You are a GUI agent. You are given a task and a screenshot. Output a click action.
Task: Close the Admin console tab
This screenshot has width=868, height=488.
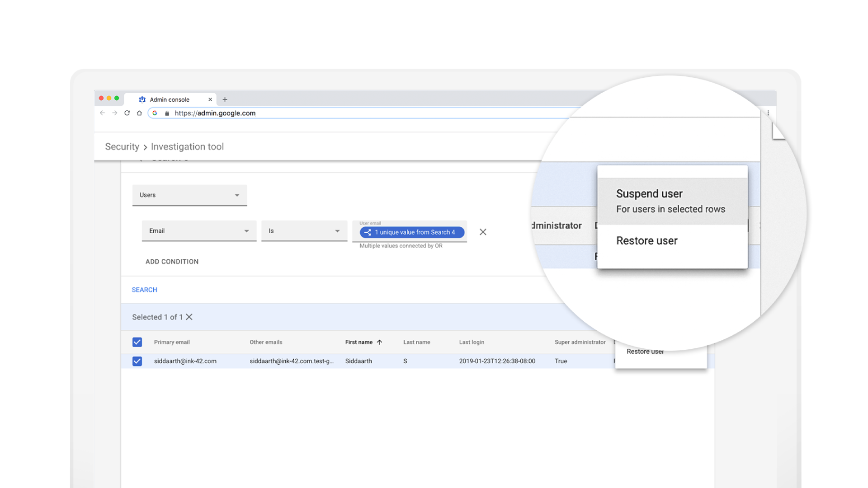click(210, 99)
